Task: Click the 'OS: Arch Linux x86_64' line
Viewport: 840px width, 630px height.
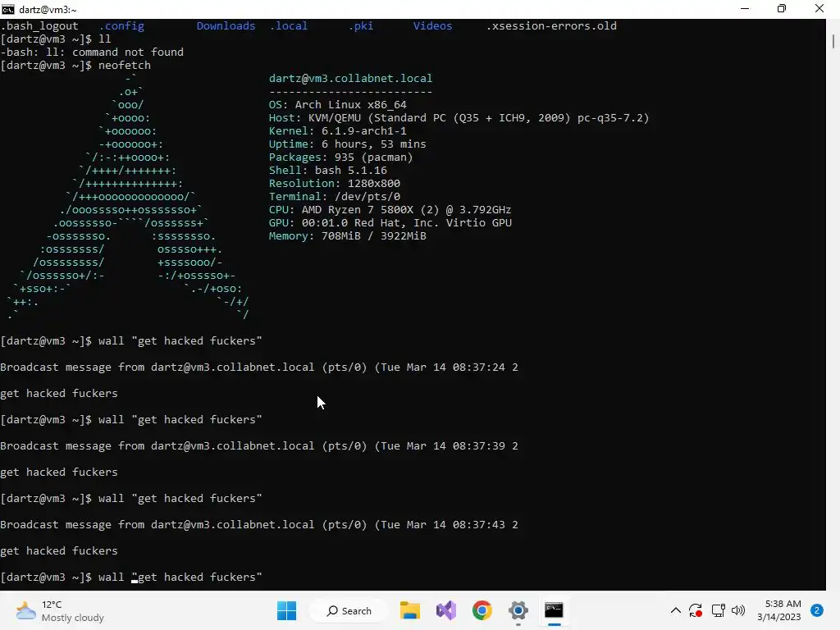Action: 337,104
